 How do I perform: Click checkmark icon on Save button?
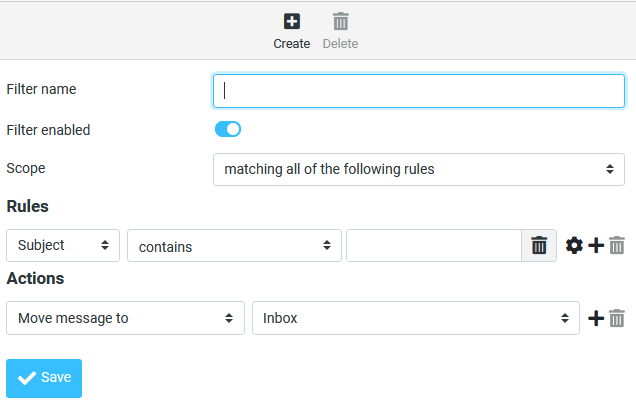point(27,378)
